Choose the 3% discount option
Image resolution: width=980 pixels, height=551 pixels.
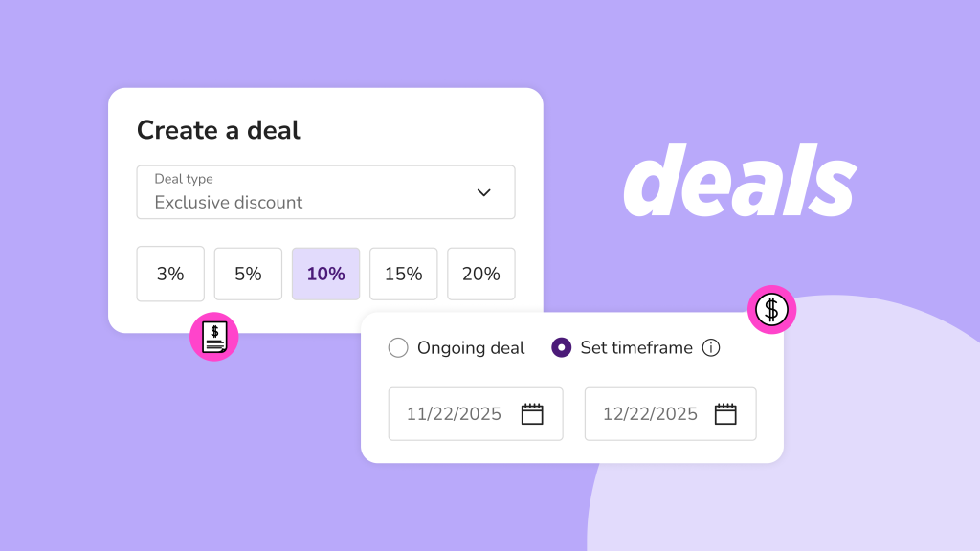170,275
